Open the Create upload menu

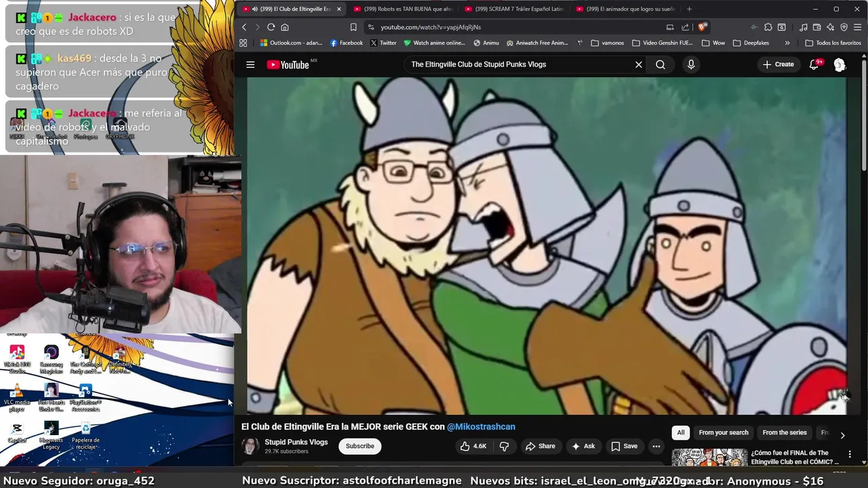[x=778, y=64]
